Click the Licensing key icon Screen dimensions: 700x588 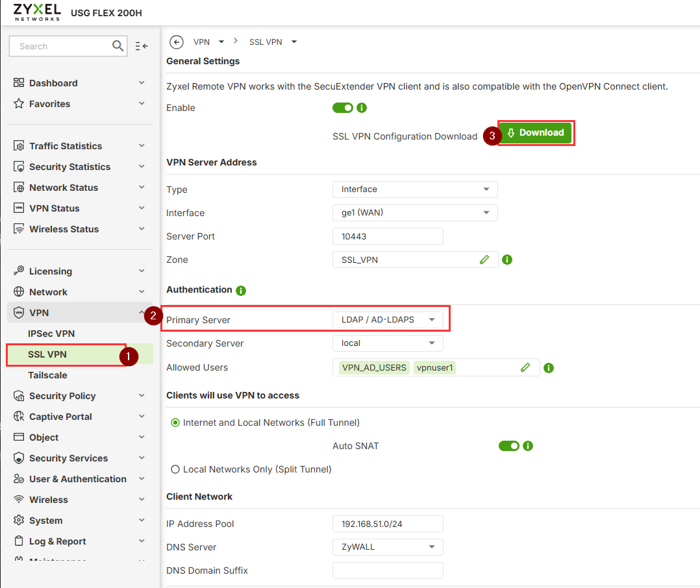(19, 271)
